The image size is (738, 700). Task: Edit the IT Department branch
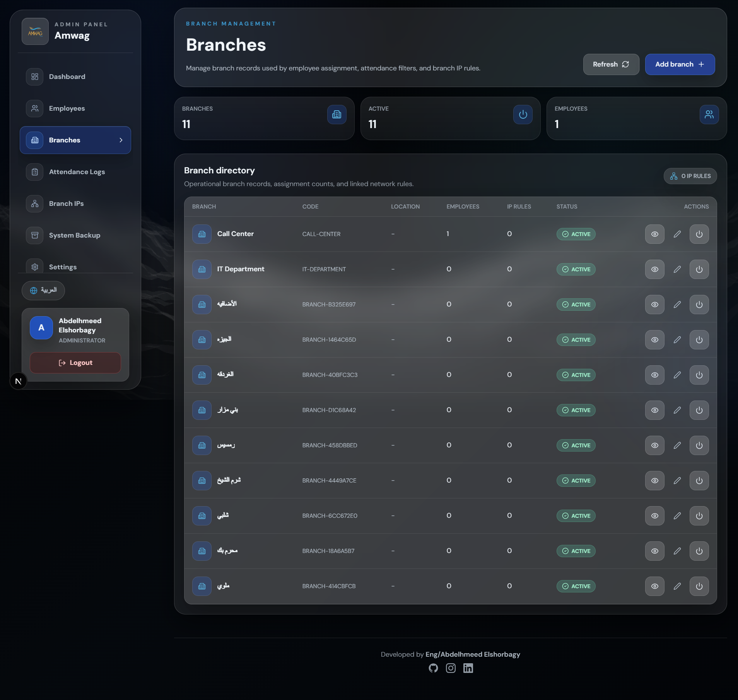coord(677,269)
